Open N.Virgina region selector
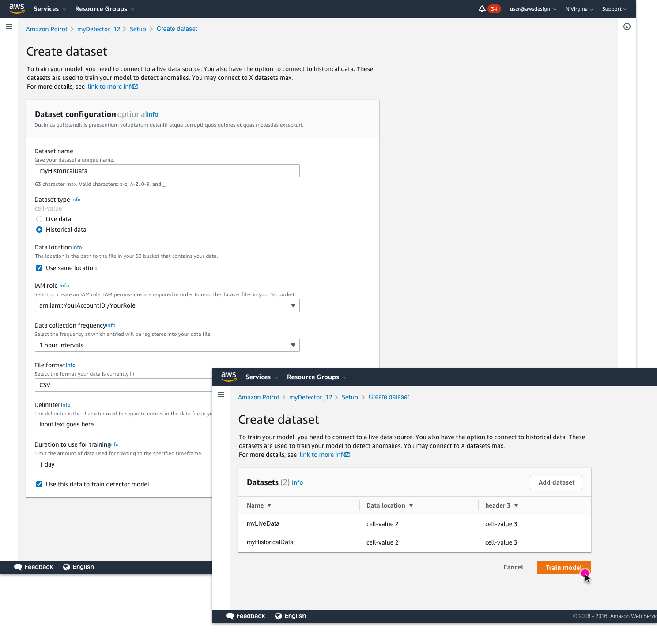The height and width of the screenshot is (644, 657). point(579,9)
